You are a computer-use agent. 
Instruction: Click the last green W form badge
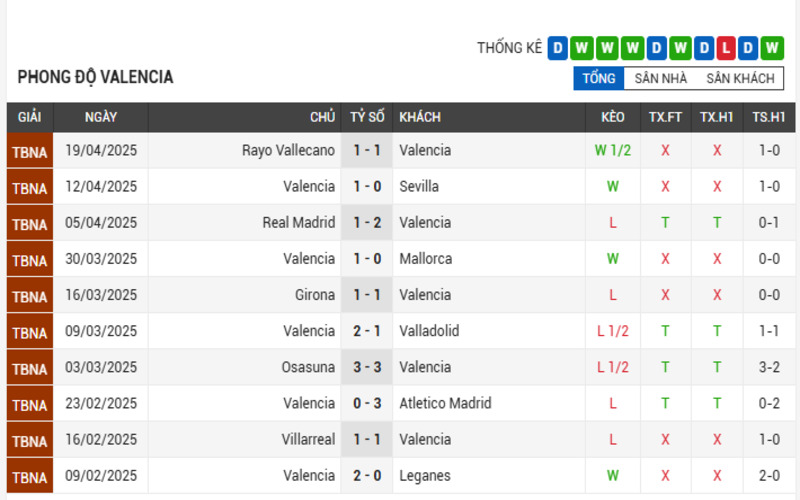[772, 48]
